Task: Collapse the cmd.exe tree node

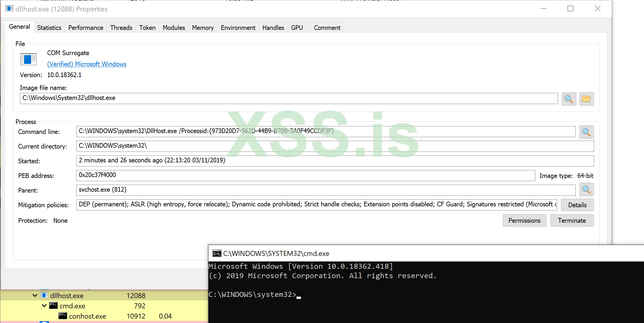Action: 44,306
